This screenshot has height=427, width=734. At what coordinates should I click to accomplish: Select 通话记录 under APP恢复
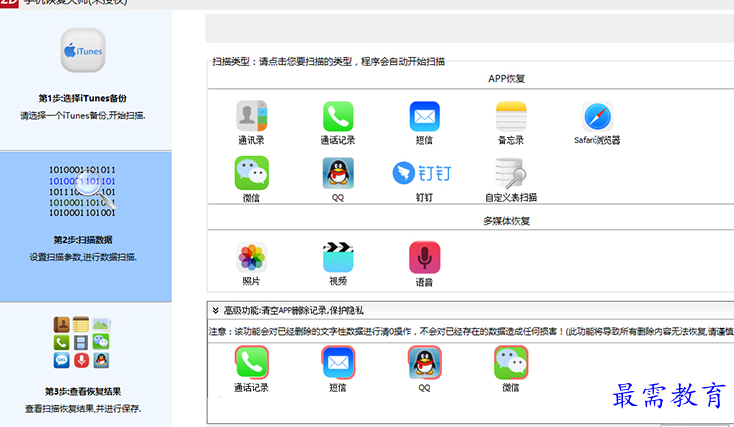[x=338, y=116]
